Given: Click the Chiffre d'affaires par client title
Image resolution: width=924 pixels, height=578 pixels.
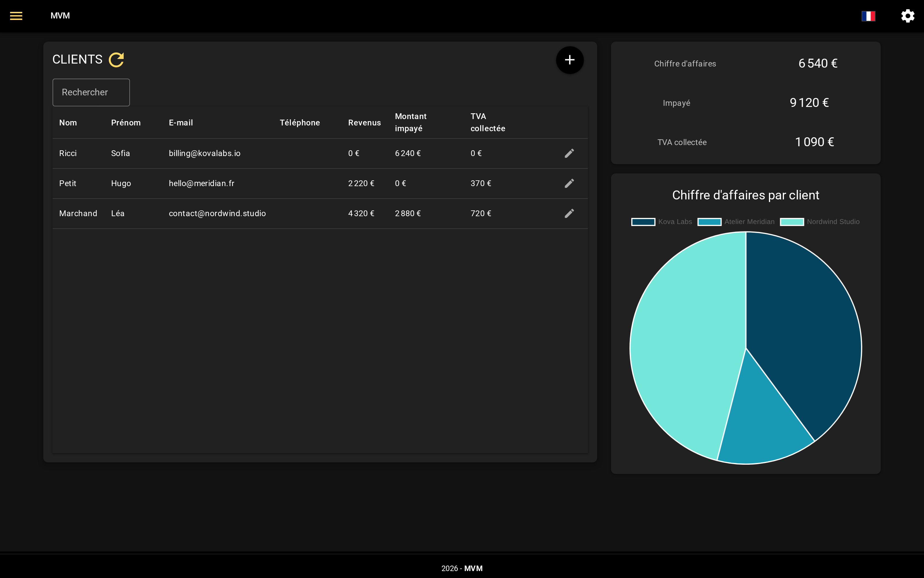Looking at the screenshot, I should click(746, 195).
